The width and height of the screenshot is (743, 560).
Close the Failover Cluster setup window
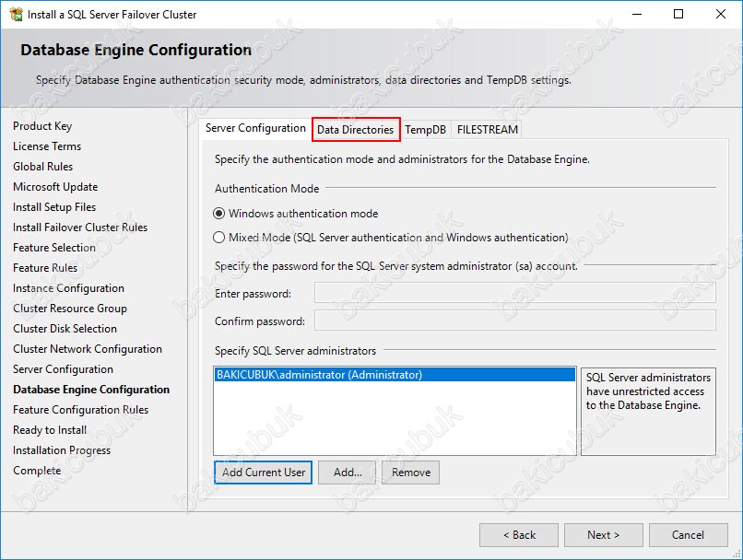point(720,14)
